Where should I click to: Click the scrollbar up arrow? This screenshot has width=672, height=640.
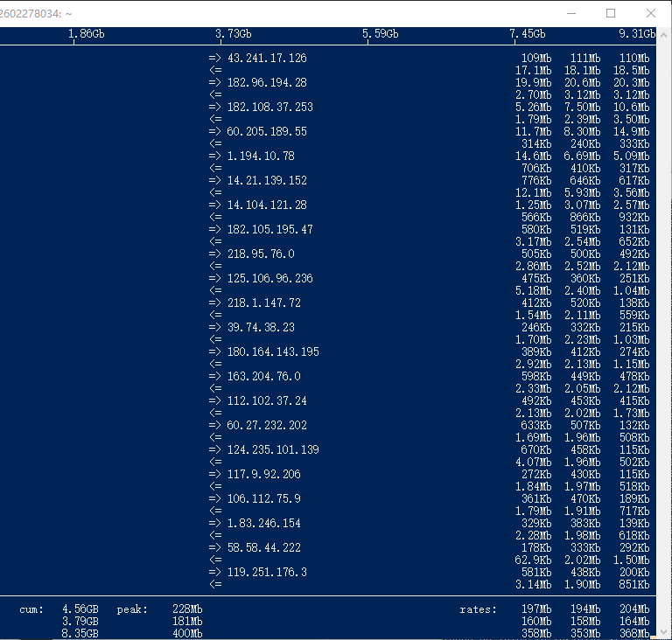point(664,34)
